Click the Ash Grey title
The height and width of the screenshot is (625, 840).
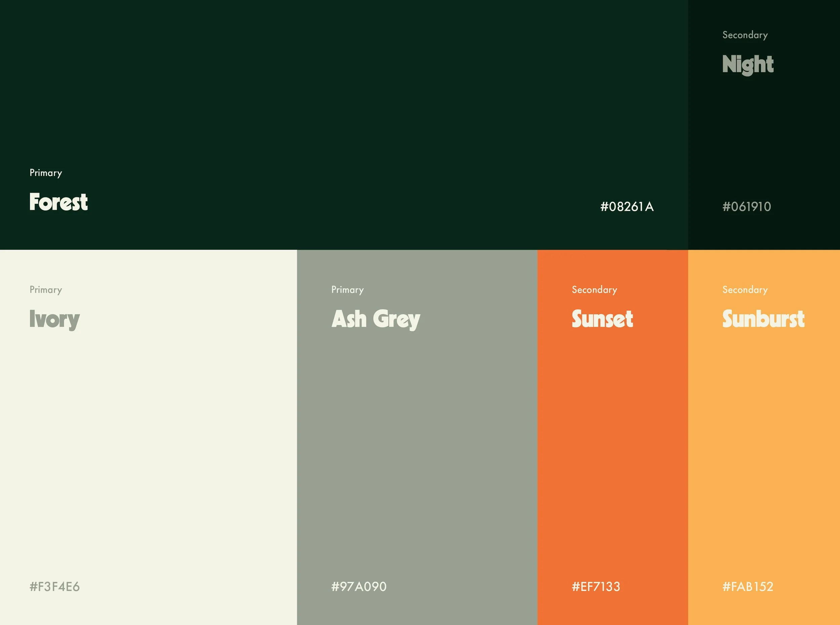(375, 319)
